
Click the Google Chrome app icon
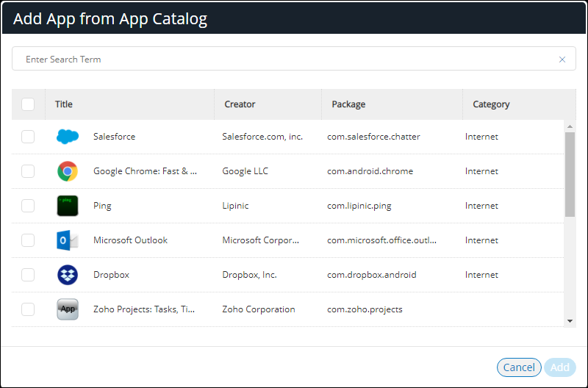pyautogui.click(x=68, y=171)
